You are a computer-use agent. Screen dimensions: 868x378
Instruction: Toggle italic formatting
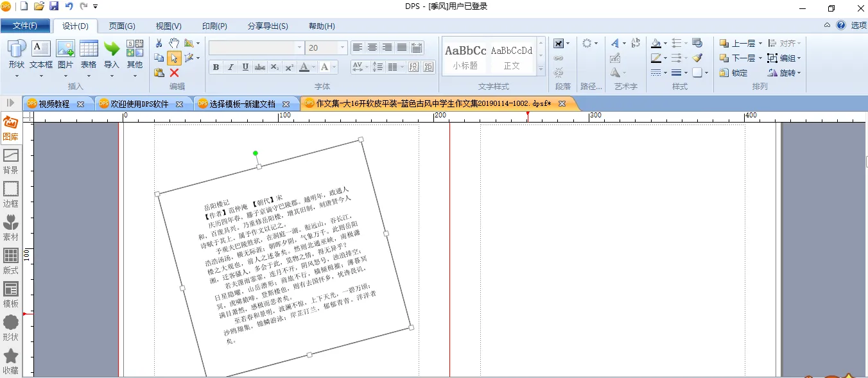(230, 67)
